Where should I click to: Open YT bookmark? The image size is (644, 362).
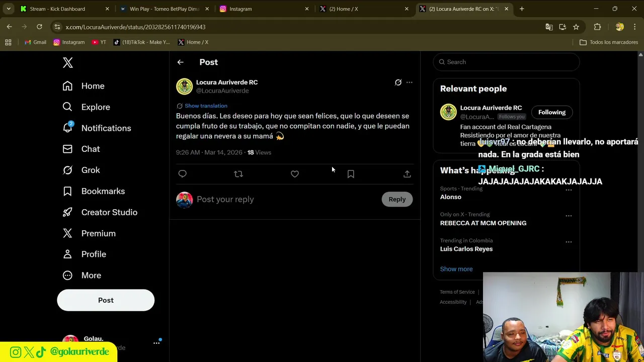99,42
